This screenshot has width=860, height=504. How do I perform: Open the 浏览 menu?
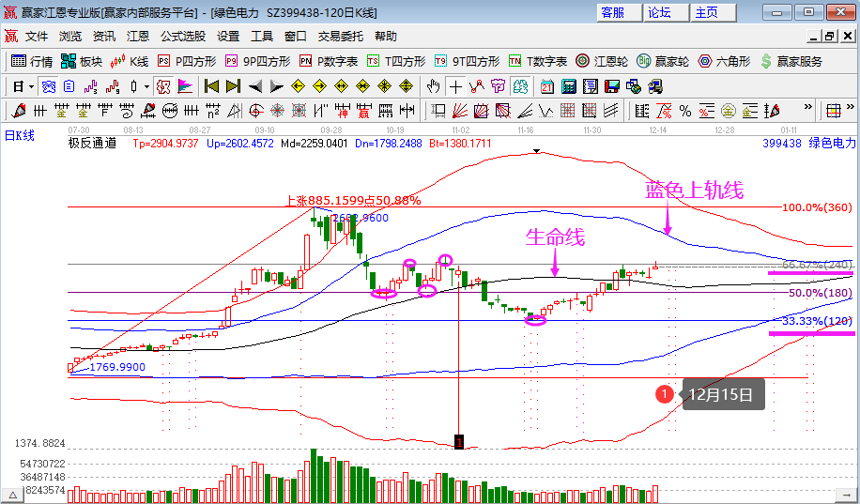click(70, 37)
